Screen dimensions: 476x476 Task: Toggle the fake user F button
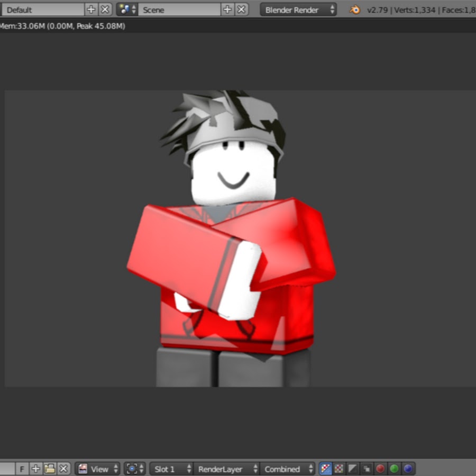[22, 469]
